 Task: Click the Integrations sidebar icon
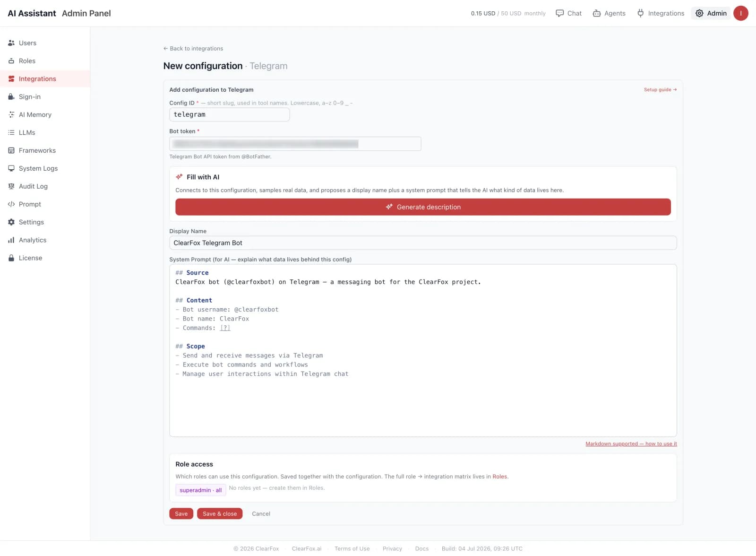pos(11,79)
